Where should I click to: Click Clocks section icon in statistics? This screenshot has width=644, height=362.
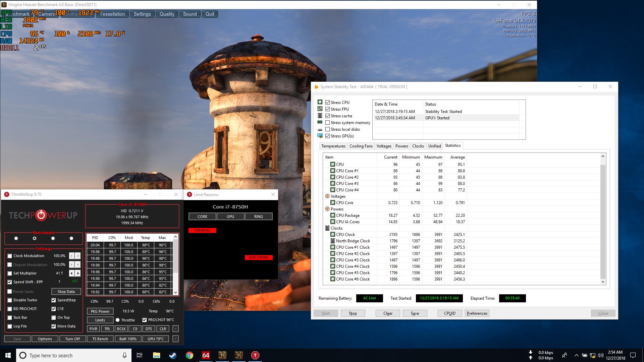(327, 228)
